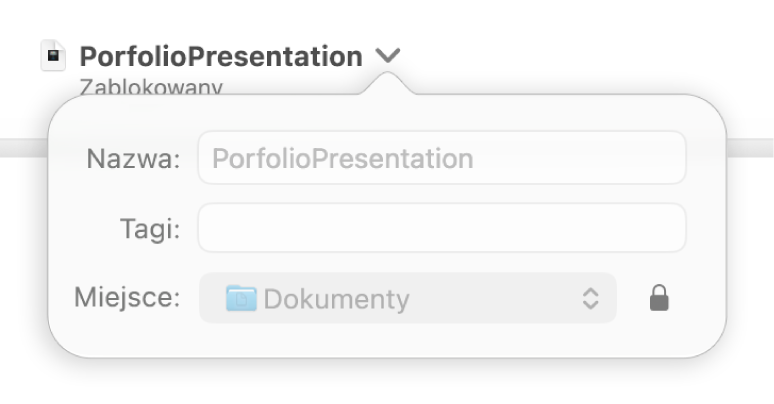
Task: Unlock the document with the padlock icon
Action: point(659,298)
